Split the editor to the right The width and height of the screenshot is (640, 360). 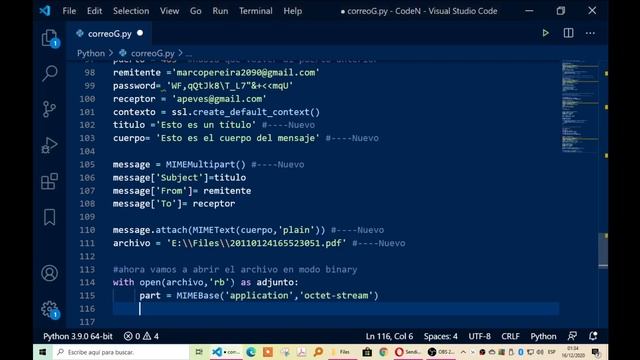tap(568, 33)
